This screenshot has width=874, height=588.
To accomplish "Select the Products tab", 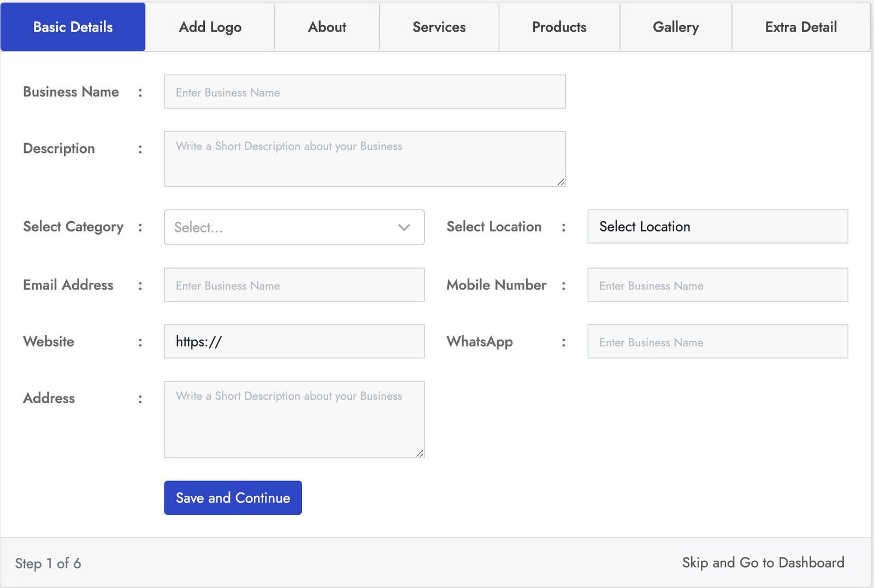I will tap(559, 27).
